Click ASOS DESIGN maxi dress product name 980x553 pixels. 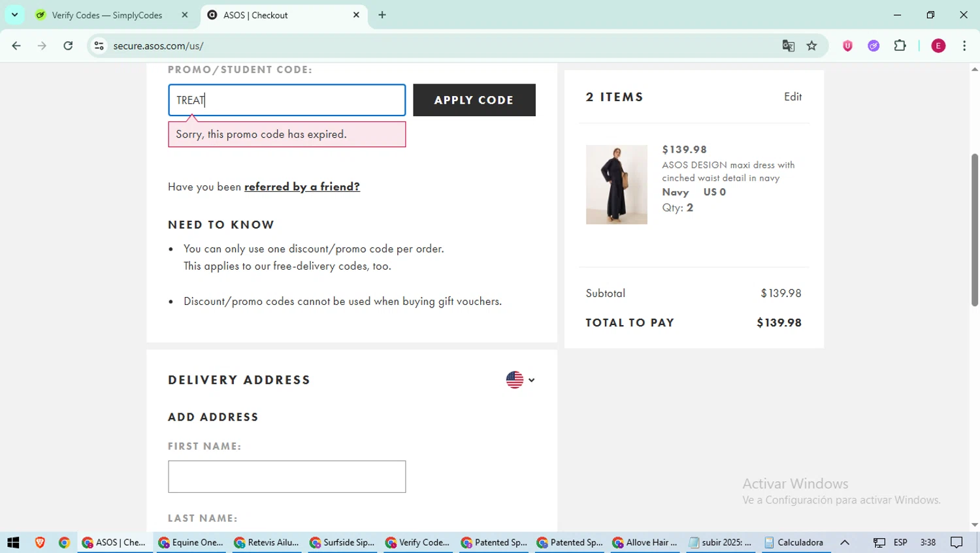pos(728,172)
